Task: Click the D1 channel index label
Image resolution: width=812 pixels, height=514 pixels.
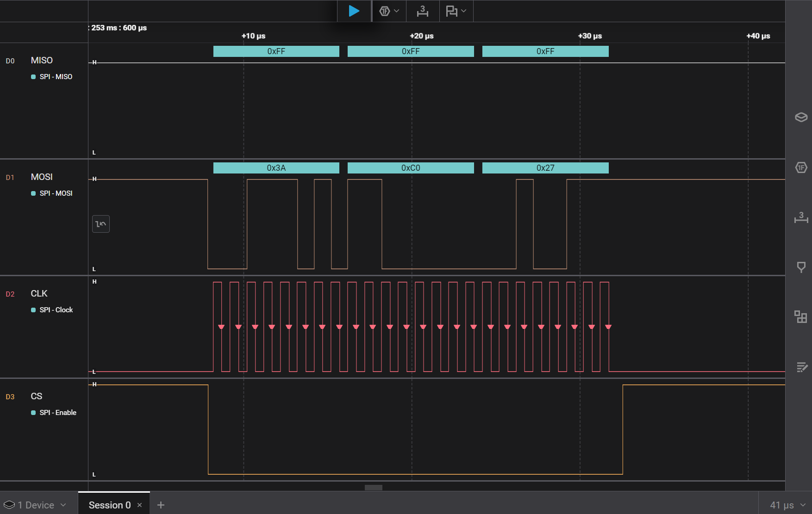Action: [10, 178]
